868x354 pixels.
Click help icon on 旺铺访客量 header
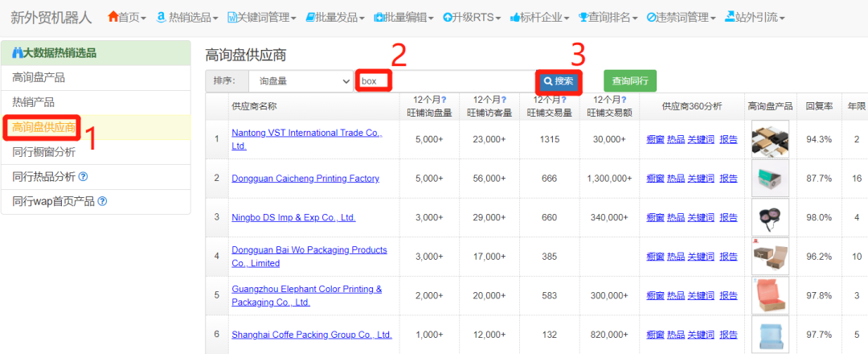pos(503,100)
